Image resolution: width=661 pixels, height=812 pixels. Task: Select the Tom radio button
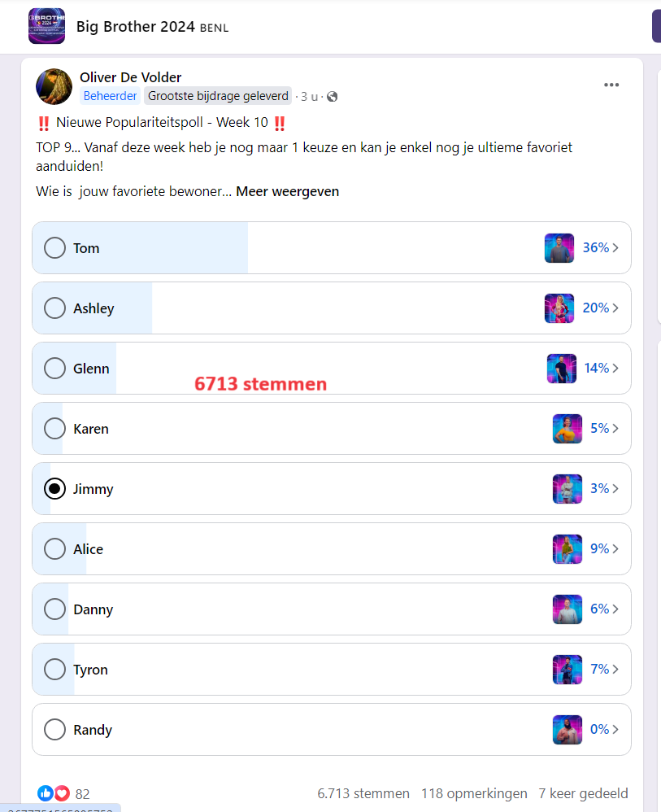54,248
